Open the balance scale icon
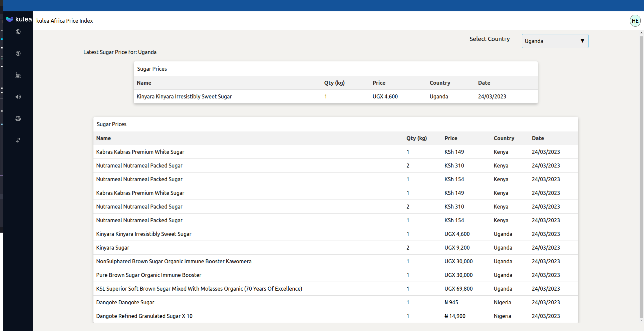This screenshot has height=331, width=644. 18,118
